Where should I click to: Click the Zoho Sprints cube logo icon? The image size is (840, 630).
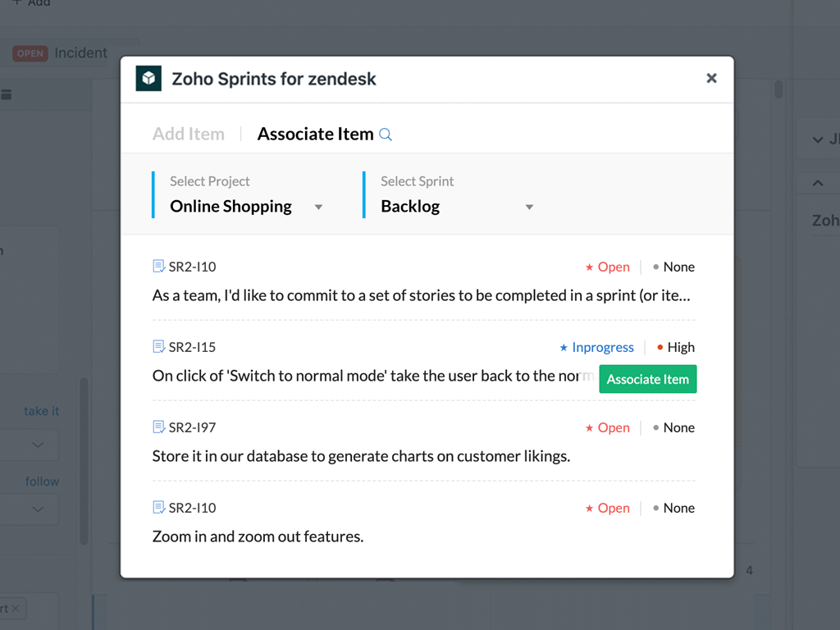148,78
